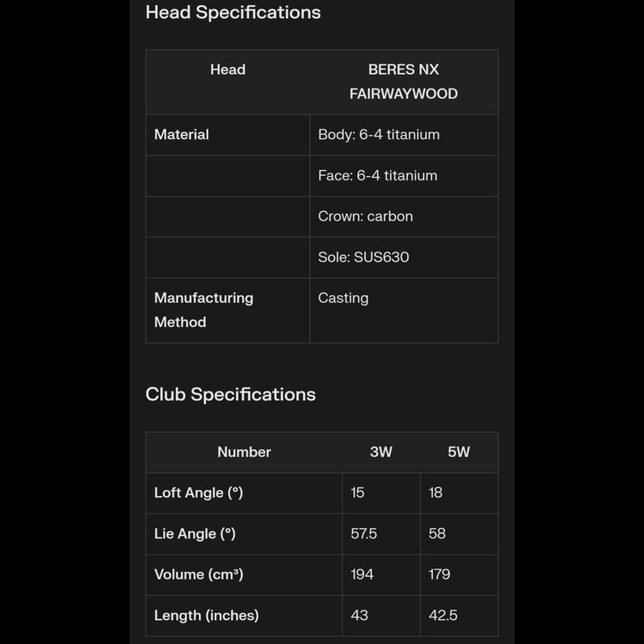Click the Face: 6-4 titanium cell

tap(378, 175)
